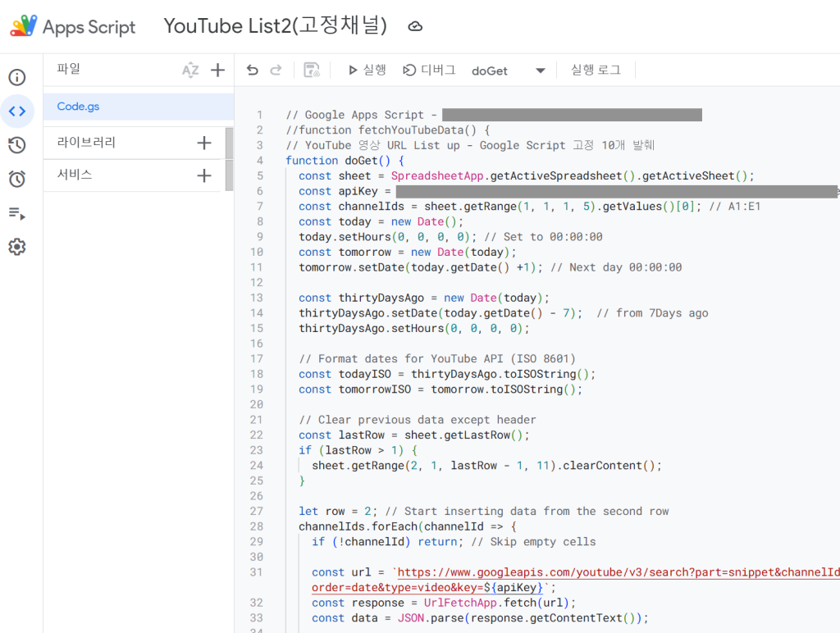The width and height of the screenshot is (840, 633).
Task: Click the redo arrow in toolbar
Action: [x=276, y=71]
